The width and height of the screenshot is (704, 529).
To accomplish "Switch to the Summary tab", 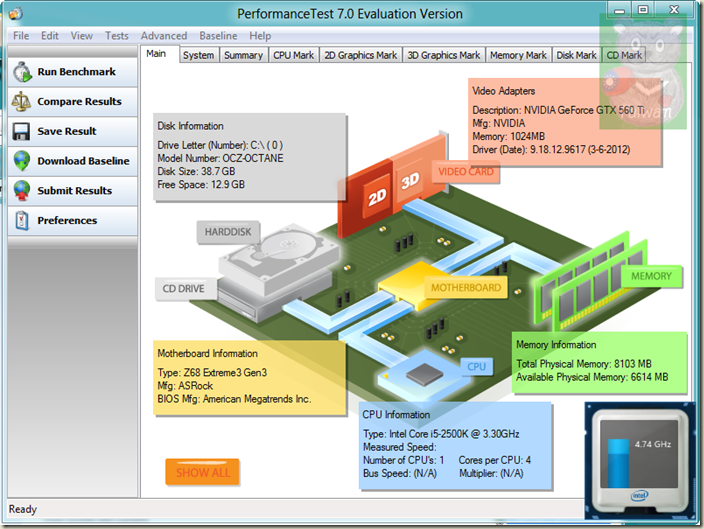I will point(243,55).
